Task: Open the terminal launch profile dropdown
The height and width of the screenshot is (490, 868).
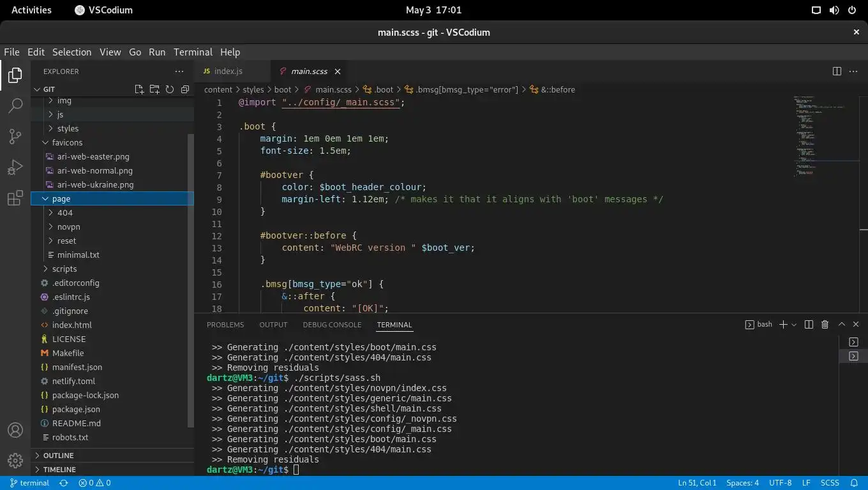Action: (794, 325)
